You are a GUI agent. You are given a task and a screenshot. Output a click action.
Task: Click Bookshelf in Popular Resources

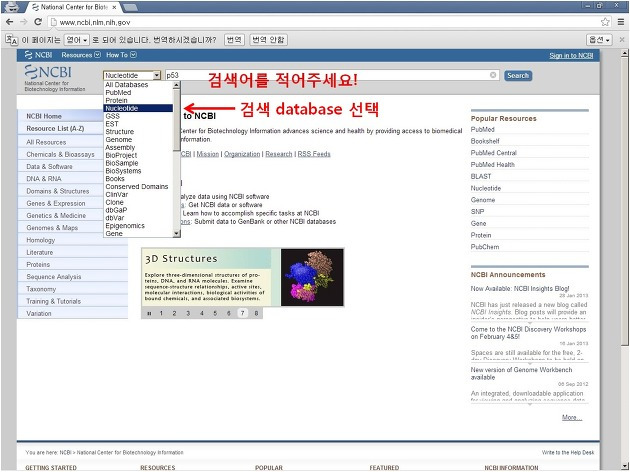click(485, 141)
